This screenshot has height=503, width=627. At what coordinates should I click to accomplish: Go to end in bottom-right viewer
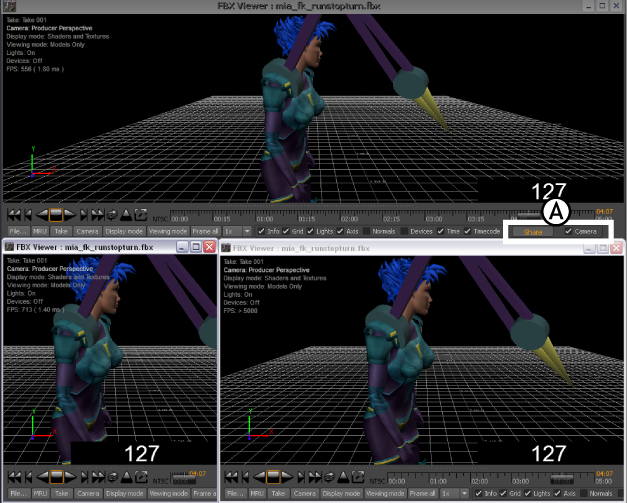coord(315,477)
